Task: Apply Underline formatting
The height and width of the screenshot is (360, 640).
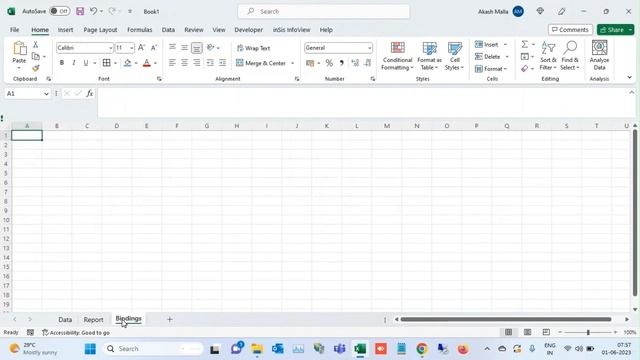Action: point(86,63)
